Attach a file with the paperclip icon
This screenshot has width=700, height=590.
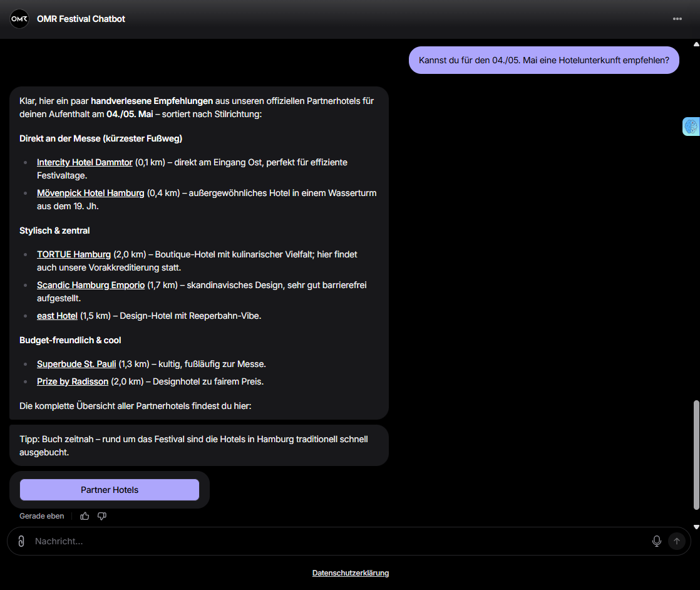[x=21, y=541]
